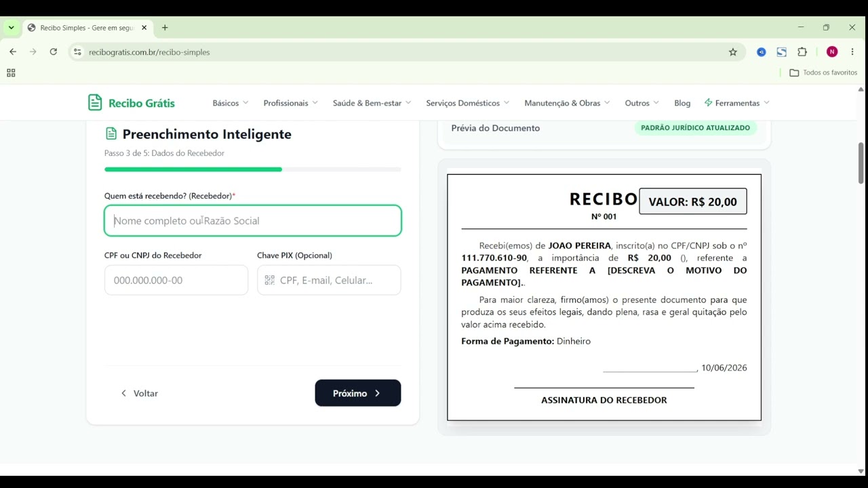Click the text Passo 3 de 5: Dados do Recebedor

pyautogui.click(x=164, y=153)
